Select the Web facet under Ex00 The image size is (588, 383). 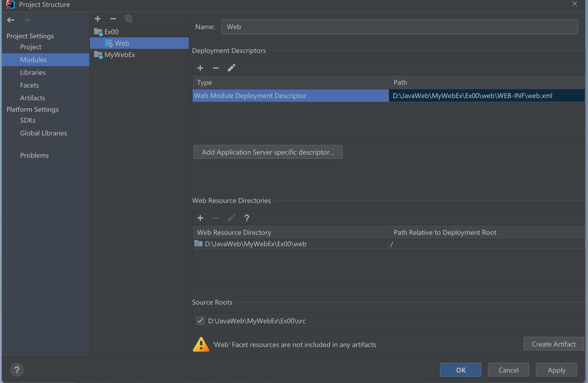pyautogui.click(x=122, y=43)
